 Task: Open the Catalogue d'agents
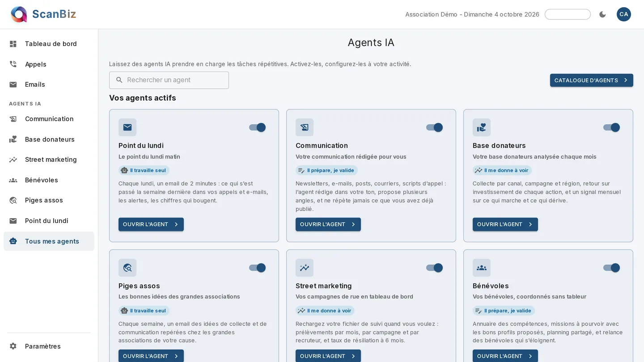[592, 80]
